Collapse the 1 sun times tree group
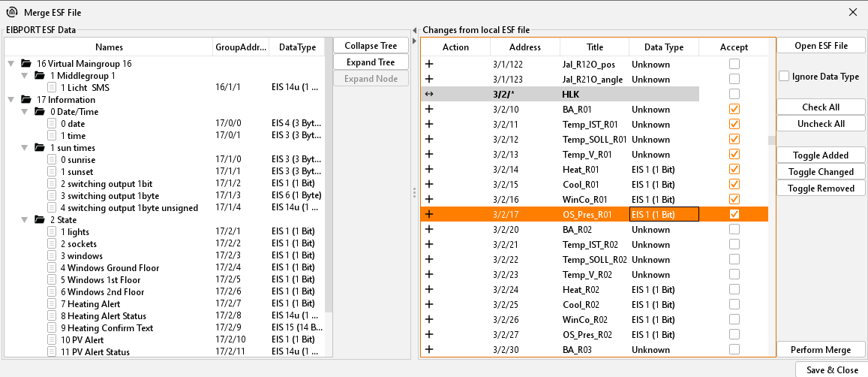 (x=23, y=148)
